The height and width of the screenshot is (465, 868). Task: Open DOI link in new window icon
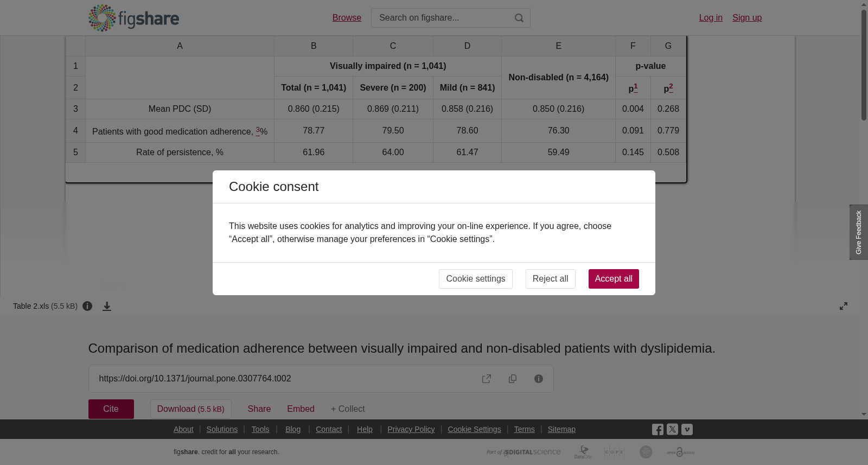(487, 379)
